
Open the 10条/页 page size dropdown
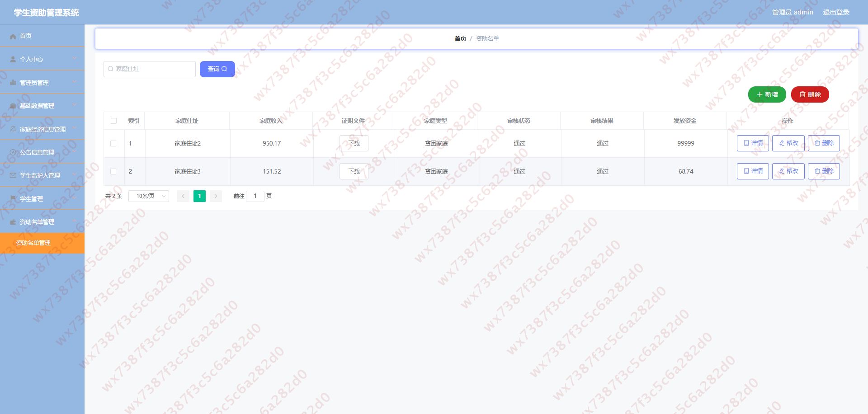click(x=149, y=196)
